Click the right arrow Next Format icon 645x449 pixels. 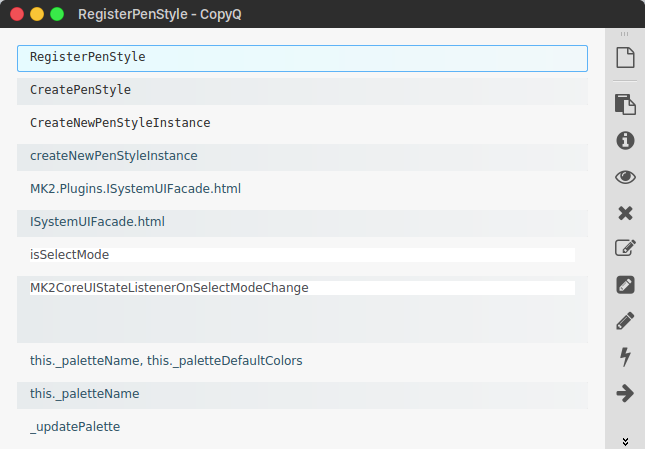625,393
